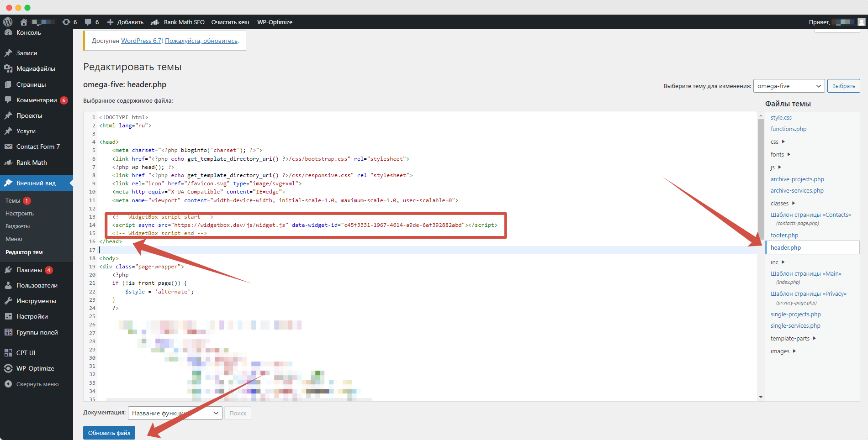This screenshot has height=440, width=868.
Task: Expand the css folder in theme files
Action: pos(778,142)
